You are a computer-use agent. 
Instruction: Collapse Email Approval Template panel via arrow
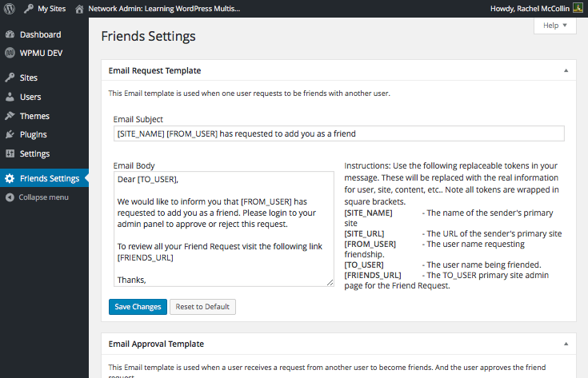pos(566,344)
